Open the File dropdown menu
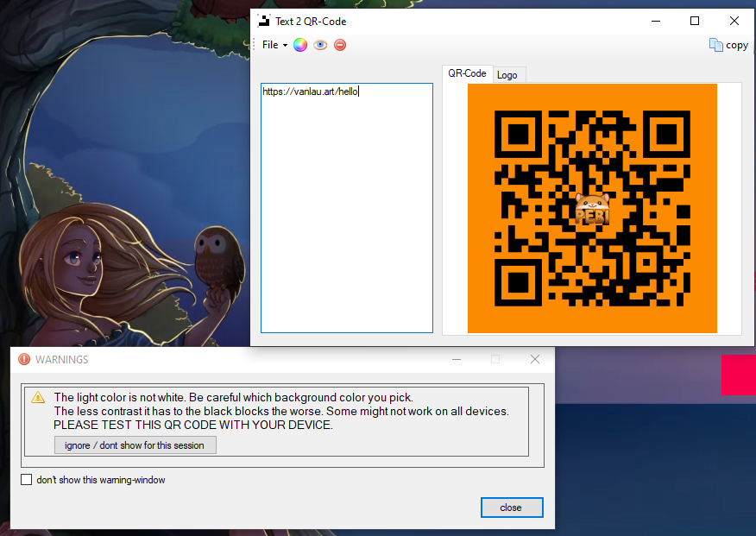Viewport: 756px width, 536px height. tap(274, 45)
